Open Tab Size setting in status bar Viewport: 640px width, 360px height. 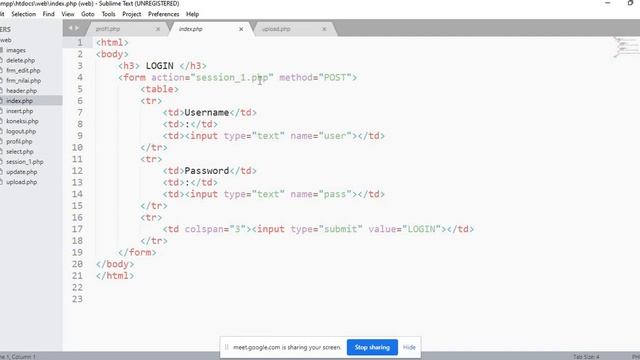pyautogui.click(x=586, y=357)
